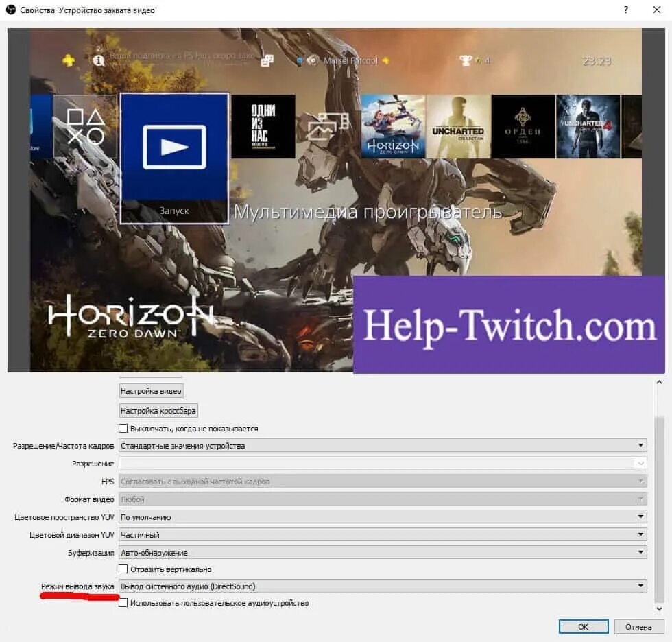This screenshot has height=642, width=672.
Task: Click the PlayStation symbols tile in preview
Action: pyautogui.click(x=85, y=126)
